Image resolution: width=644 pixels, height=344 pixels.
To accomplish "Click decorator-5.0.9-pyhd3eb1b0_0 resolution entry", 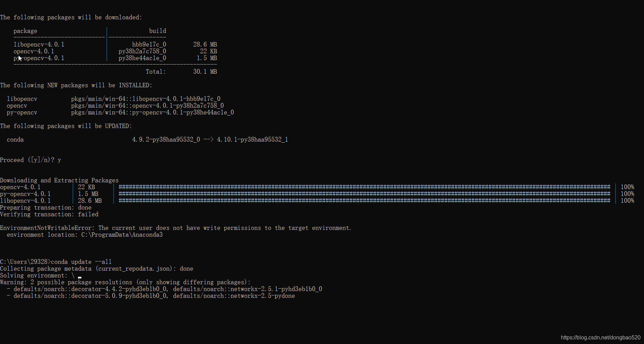I will (x=90, y=296).
